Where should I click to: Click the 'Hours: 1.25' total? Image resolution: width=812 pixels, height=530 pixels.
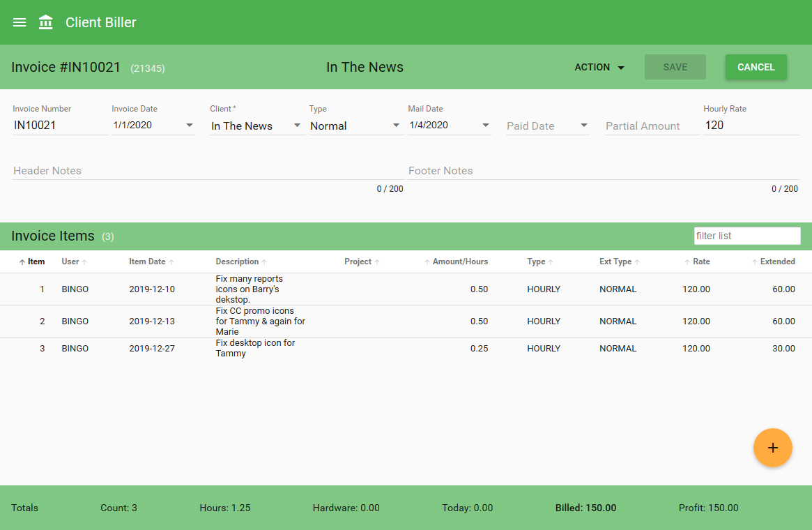coord(224,508)
